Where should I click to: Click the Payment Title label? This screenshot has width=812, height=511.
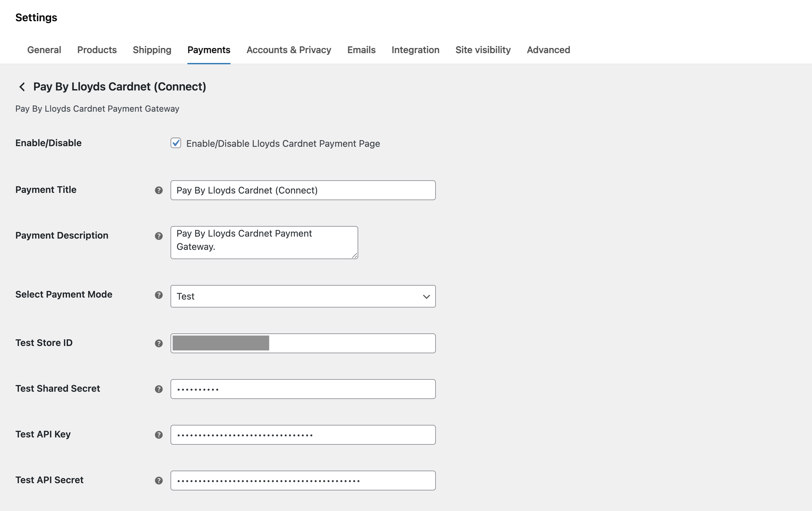tap(46, 190)
